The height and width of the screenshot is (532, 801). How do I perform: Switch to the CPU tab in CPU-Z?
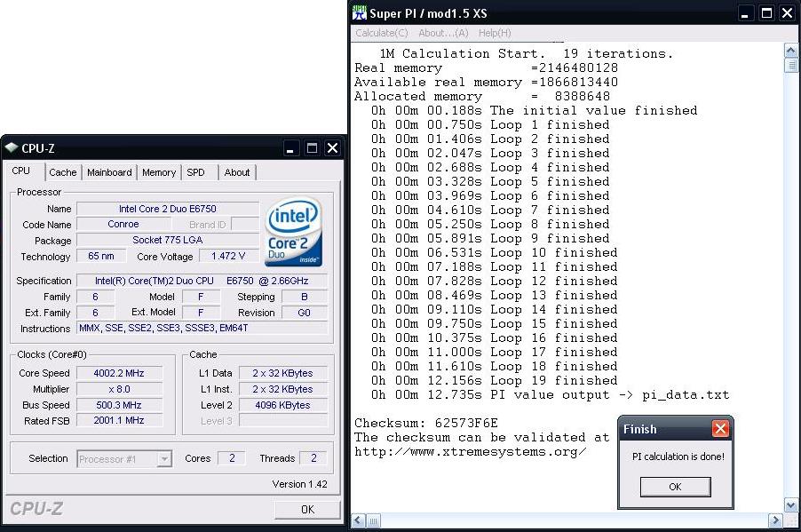(21, 171)
